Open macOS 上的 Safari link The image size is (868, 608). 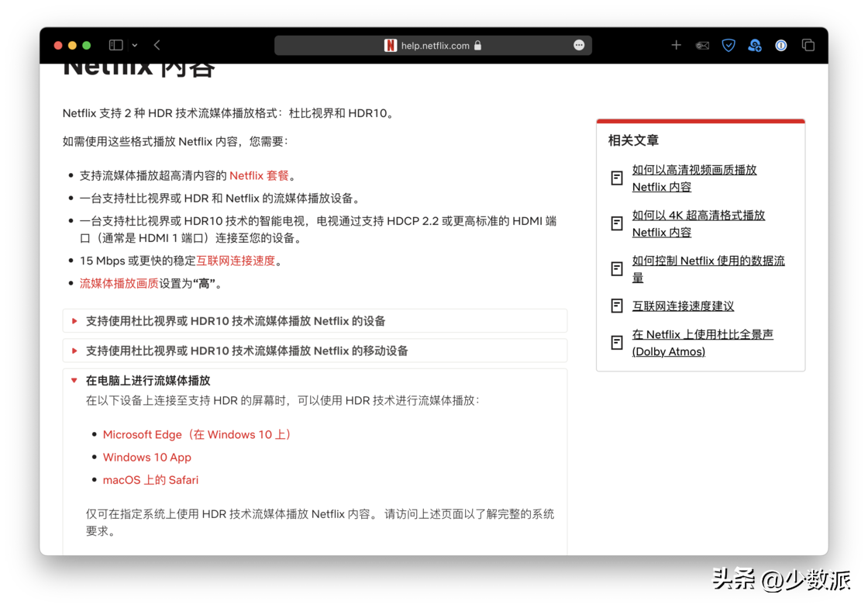(150, 480)
